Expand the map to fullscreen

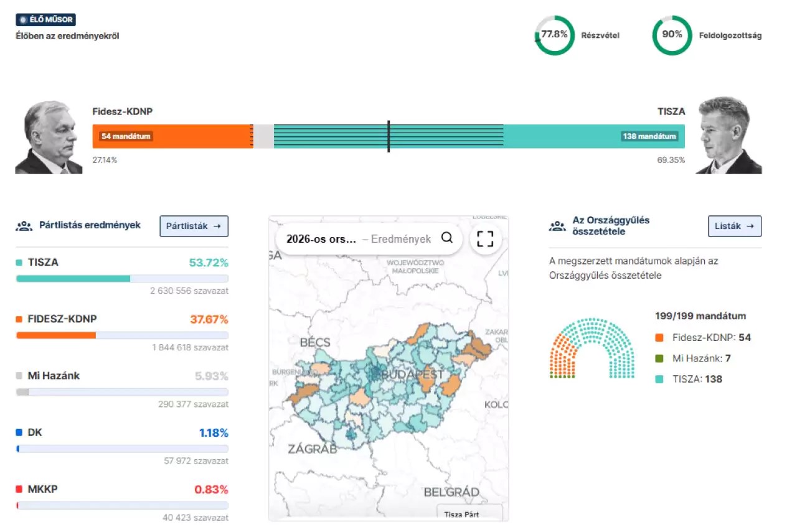pyautogui.click(x=485, y=238)
